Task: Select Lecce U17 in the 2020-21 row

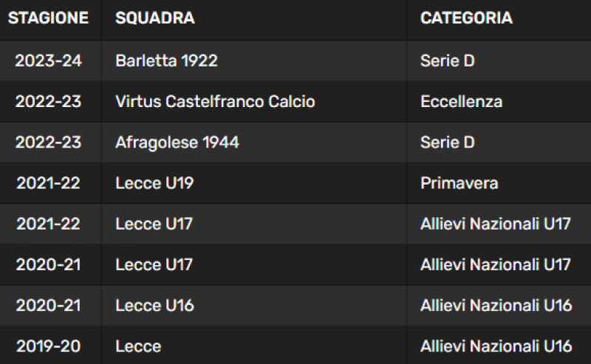Action: point(154,264)
